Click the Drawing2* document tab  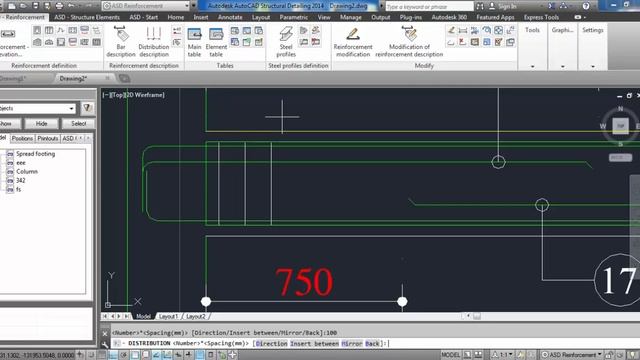click(x=73, y=78)
